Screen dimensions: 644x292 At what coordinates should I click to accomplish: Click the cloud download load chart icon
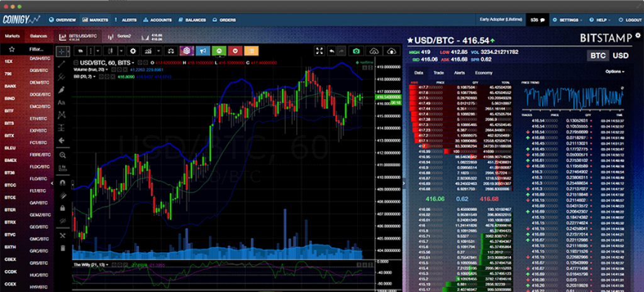[374, 51]
